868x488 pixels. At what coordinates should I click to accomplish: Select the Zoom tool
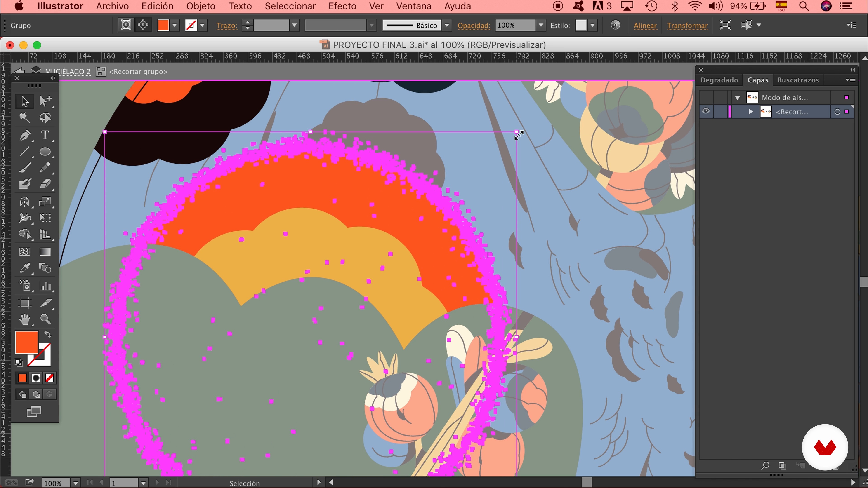tap(45, 319)
